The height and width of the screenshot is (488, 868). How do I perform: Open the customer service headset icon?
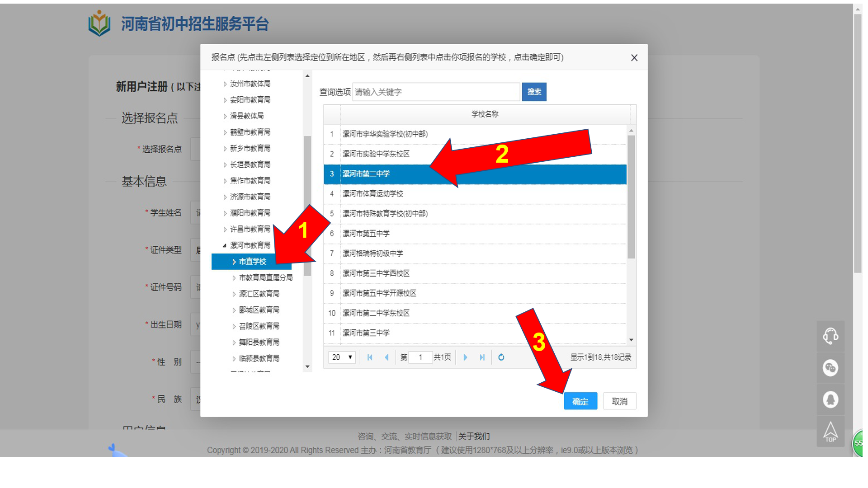tap(830, 336)
